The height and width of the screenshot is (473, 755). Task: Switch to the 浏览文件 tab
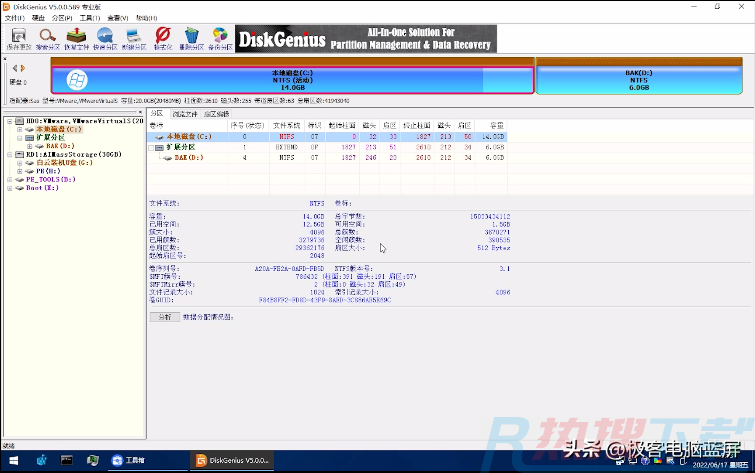click(x=185, y=114)
